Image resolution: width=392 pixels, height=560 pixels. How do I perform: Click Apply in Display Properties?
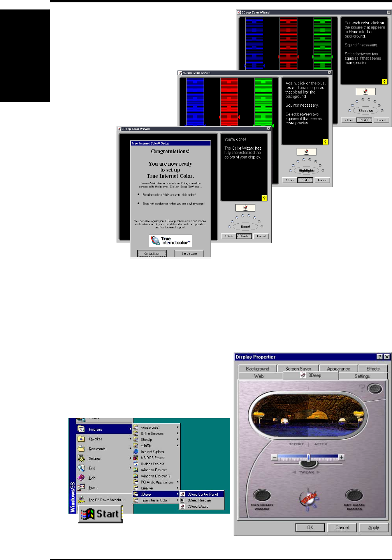[373, 527]
